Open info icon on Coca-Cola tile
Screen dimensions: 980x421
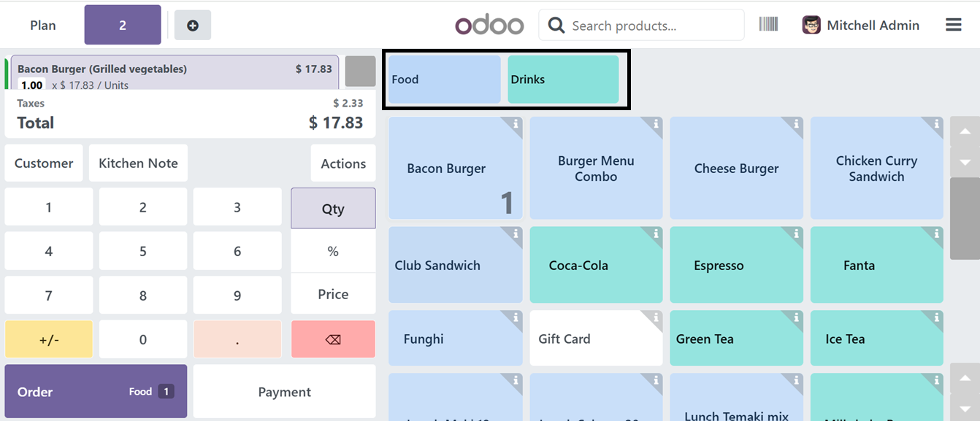tap(656, 233)
